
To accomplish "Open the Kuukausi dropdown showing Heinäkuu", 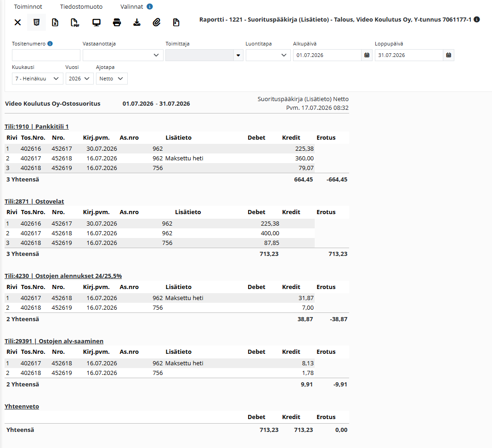I will point(38,79).
